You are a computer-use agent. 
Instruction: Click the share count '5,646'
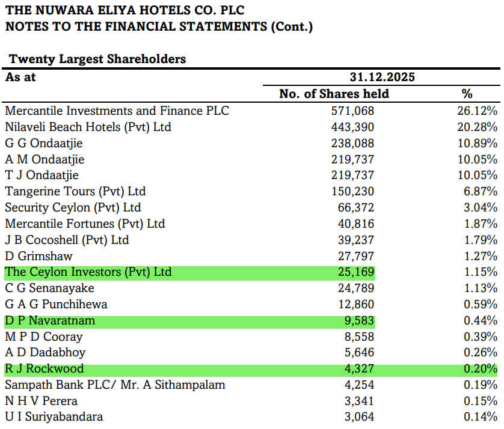[x=359, y=353]
